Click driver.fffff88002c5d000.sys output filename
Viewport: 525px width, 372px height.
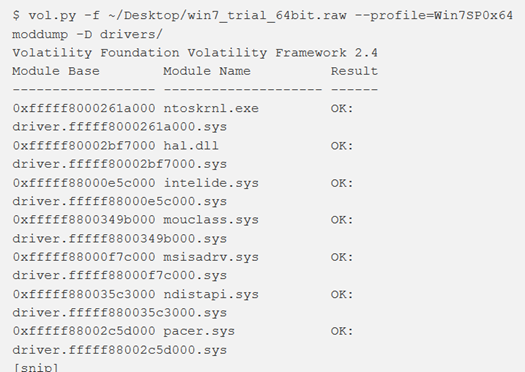[120, 350]
